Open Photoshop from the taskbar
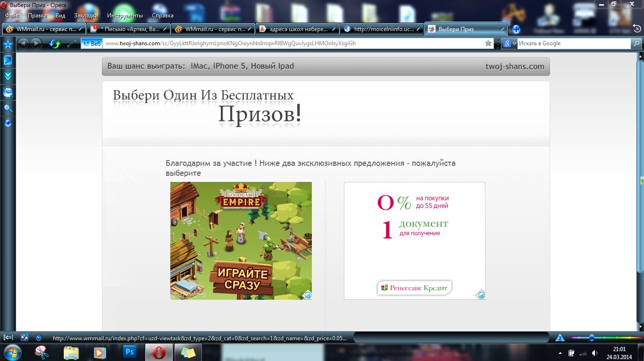The height and width of the screenshot is (361, 644). [x=129, y=353]
